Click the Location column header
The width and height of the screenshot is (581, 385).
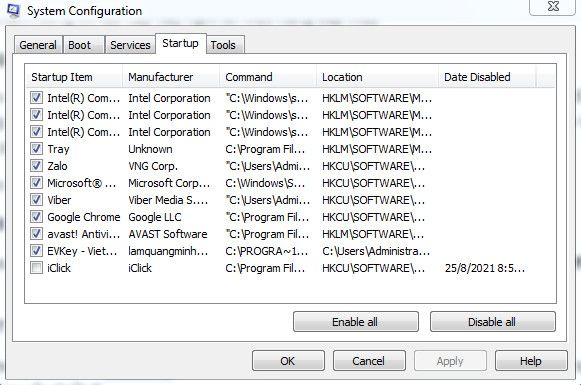377,77
